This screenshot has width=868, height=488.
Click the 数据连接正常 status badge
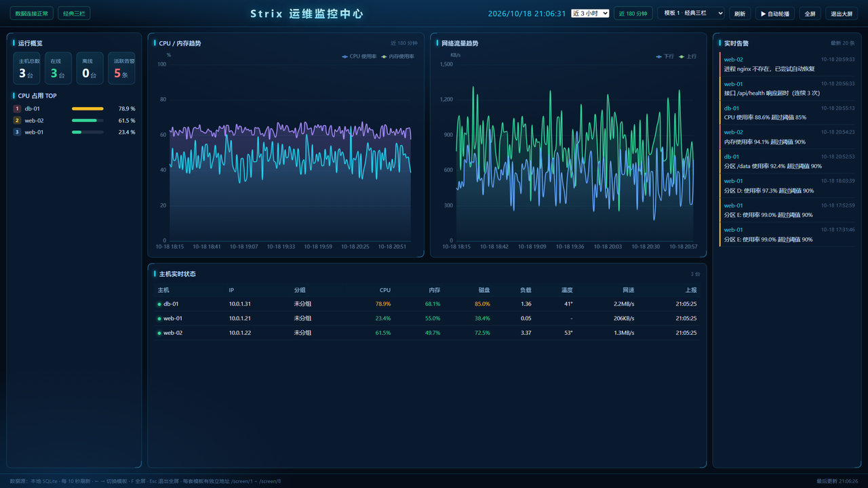point(32,14)
